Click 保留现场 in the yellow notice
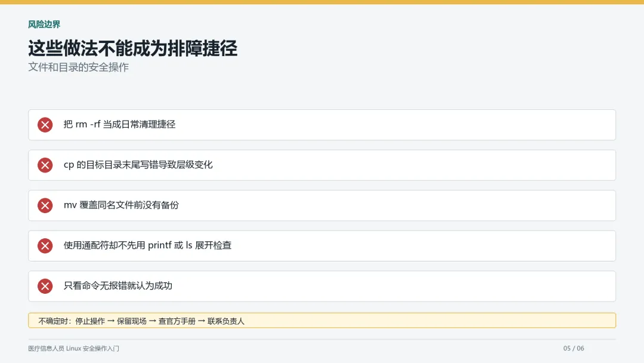 click(x=132, y=321)
